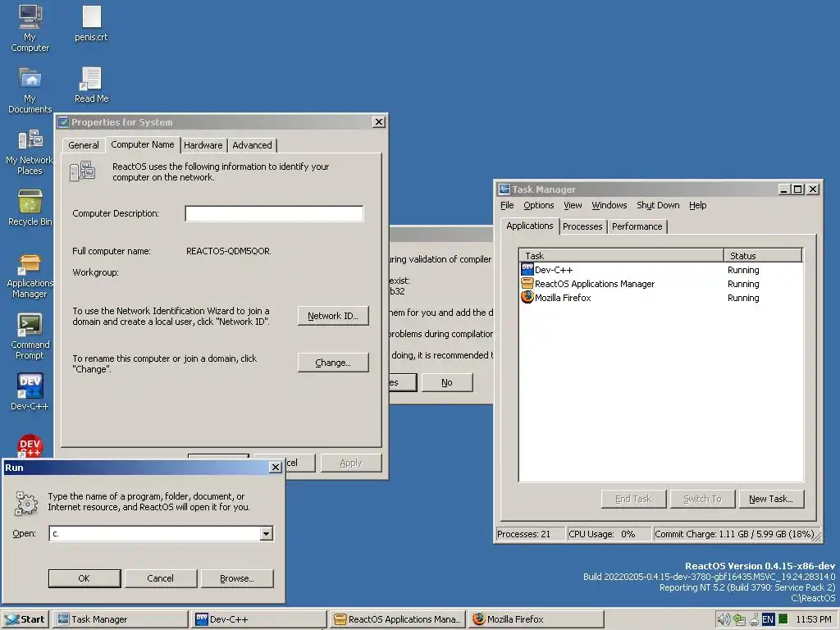The image size is (840, 630).
Task: Open the File menu in Task Manager
Action: (507, 205)
